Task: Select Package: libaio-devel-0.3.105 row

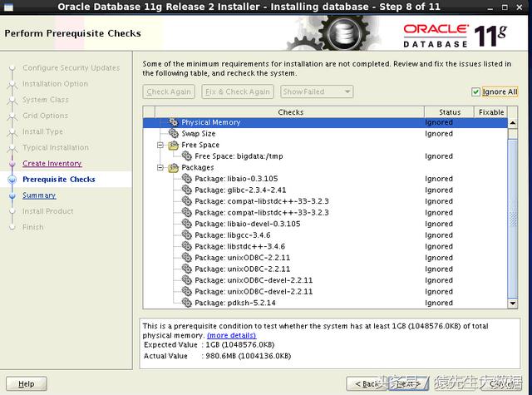Action: click(325, 224)
